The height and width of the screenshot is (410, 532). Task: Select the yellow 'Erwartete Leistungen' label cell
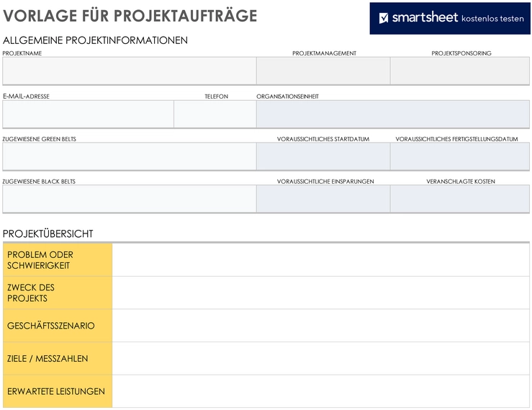click(58, 391)
